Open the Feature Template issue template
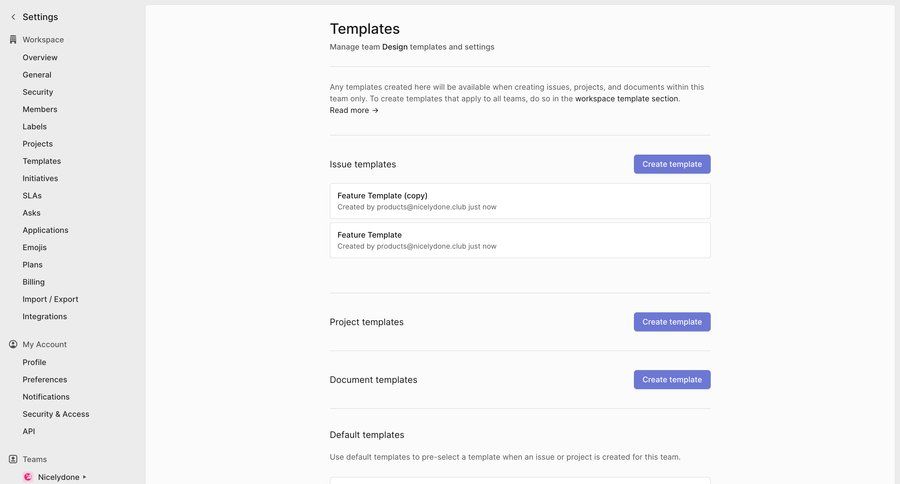The image size is (900, 484). (x=520, y=240)
